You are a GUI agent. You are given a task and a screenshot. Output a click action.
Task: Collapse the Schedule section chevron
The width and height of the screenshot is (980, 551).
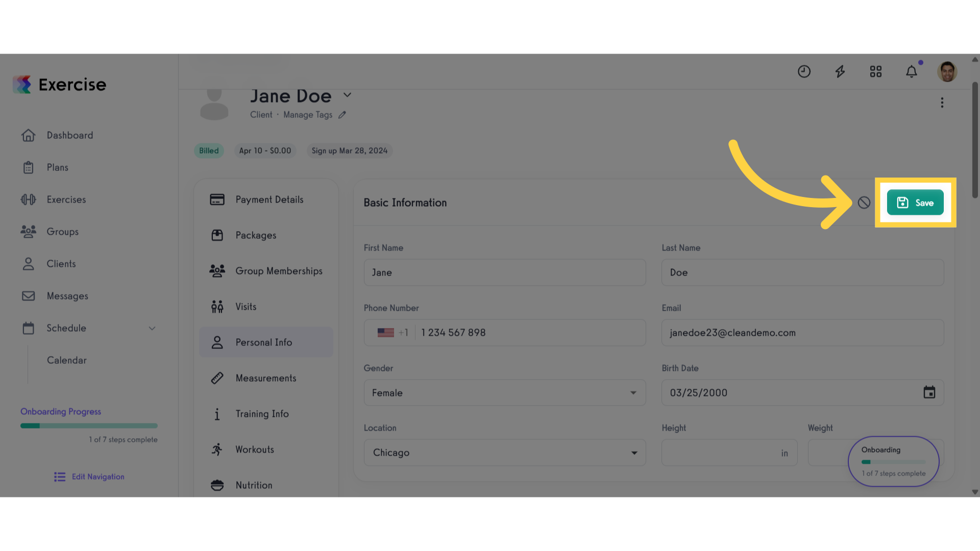point(152,329)
